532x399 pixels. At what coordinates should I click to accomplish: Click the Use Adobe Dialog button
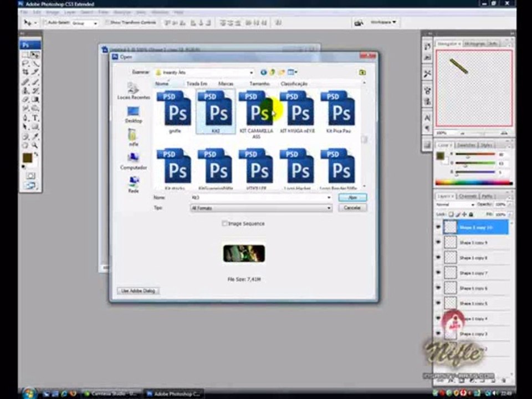pyautogui.click(x=138, y=291)
